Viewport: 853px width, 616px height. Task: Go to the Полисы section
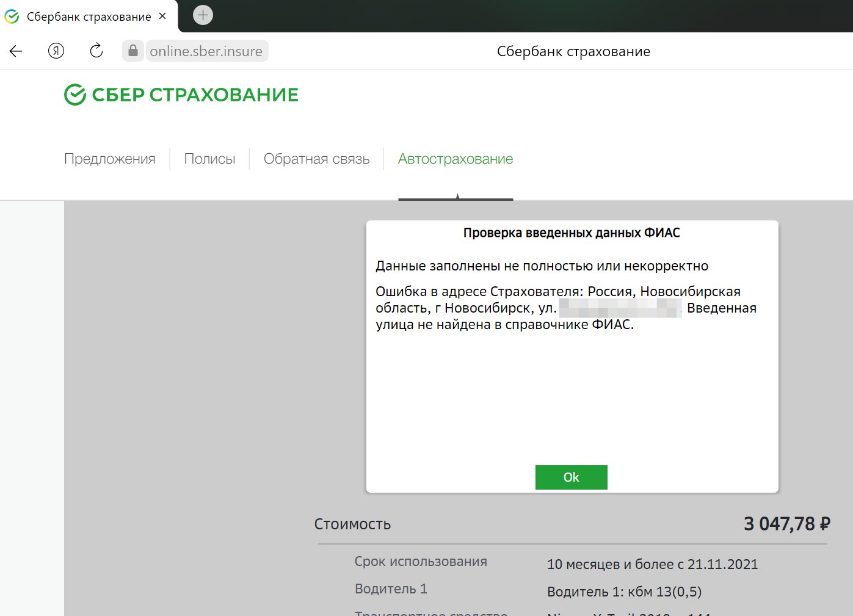click(x=209, y=159)
